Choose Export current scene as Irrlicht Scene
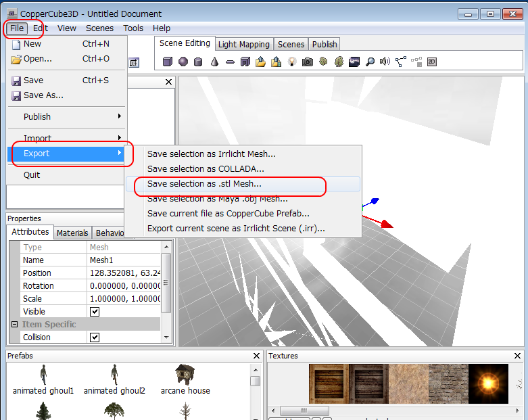The height and width of the screenshot is (420, 528). click(243, 229)
